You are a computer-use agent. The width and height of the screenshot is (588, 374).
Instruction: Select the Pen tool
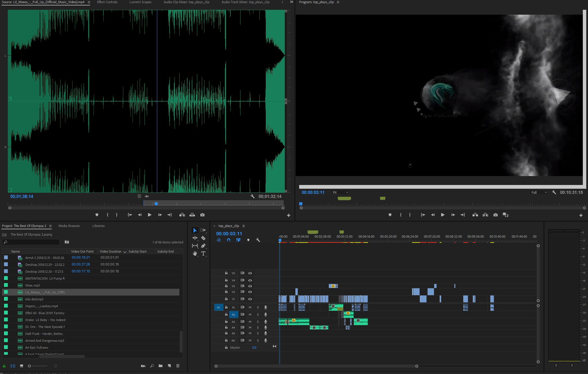pos(203,246)
